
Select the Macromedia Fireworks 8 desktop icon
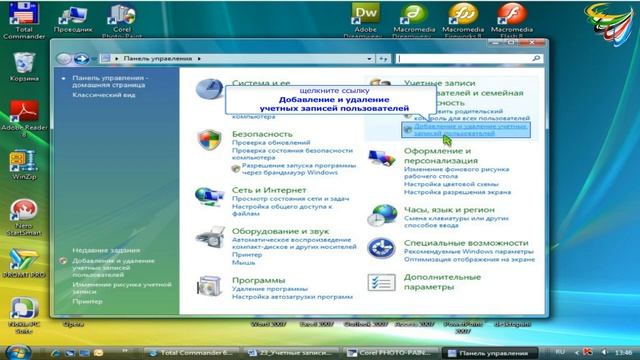[x=463, y=20]
